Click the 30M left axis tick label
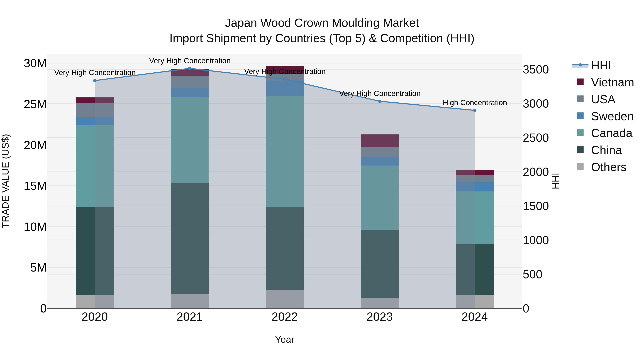 pos(35,63)
